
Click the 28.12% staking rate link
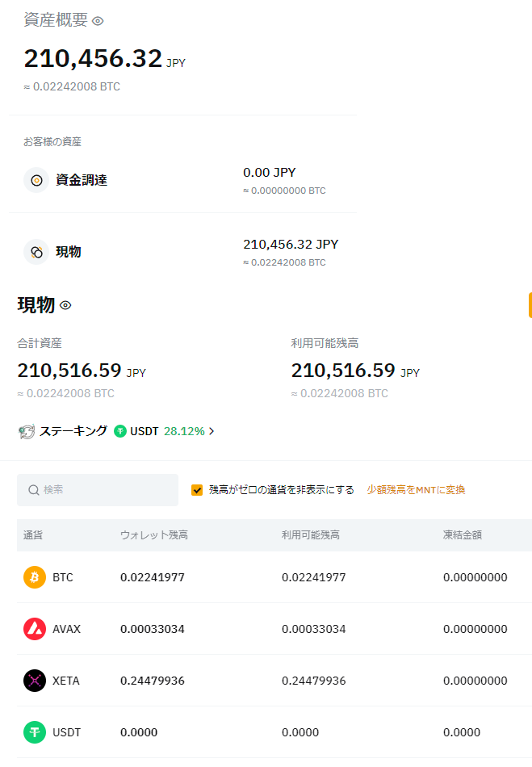point(183,431)
